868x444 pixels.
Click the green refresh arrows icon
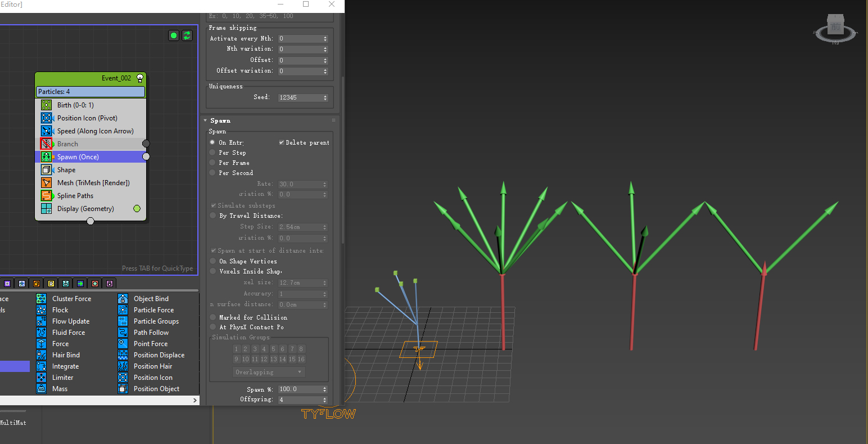tap(187, 35)
